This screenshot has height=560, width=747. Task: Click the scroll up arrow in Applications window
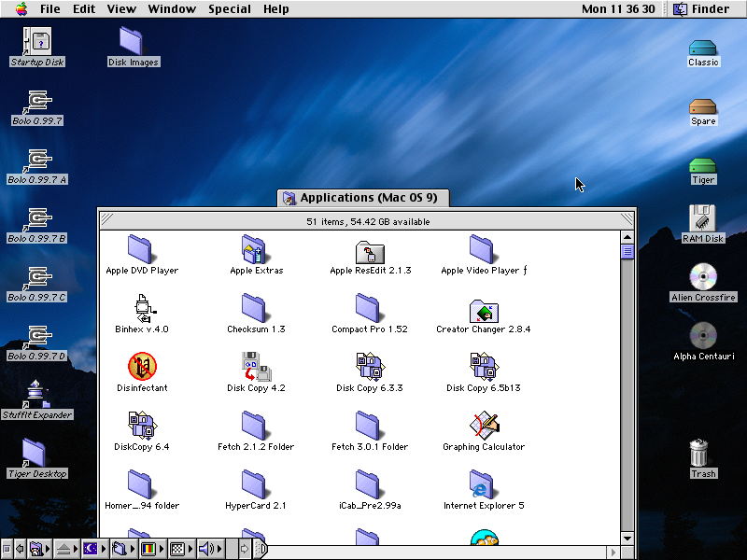(627, 237)
